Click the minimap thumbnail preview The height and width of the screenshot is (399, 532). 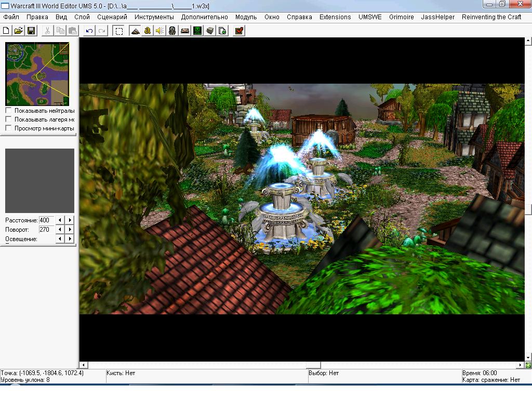tap(37, 74)
